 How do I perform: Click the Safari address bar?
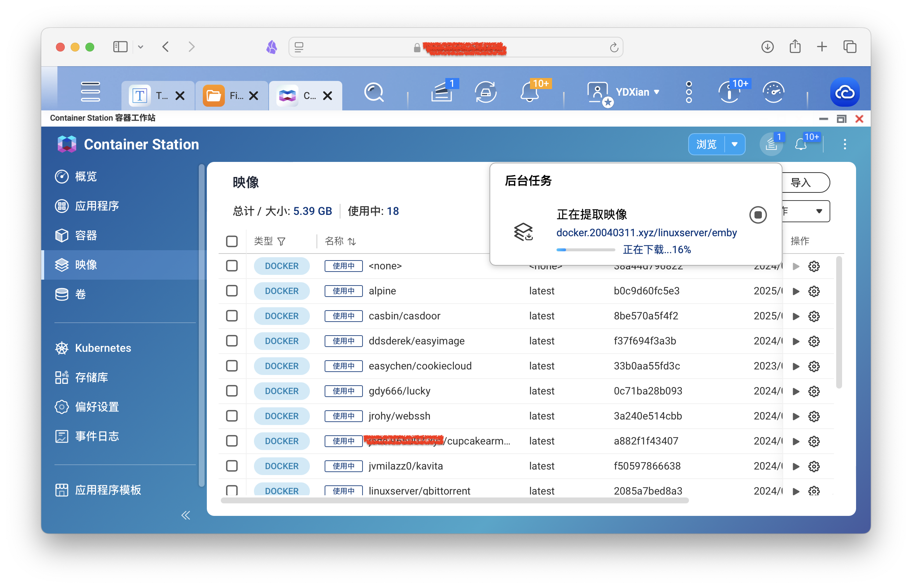point(455,47)
